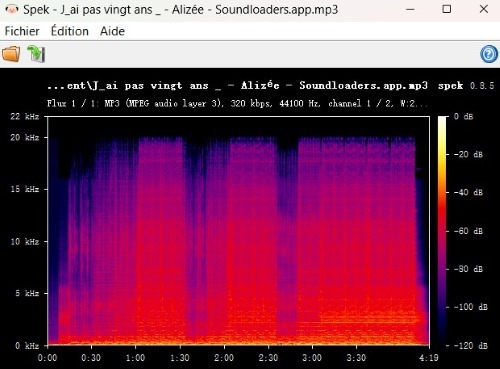Screen dimensions: 500x369
Task: Click the 10 kHz frequency label
Action: tap(25, 241)
